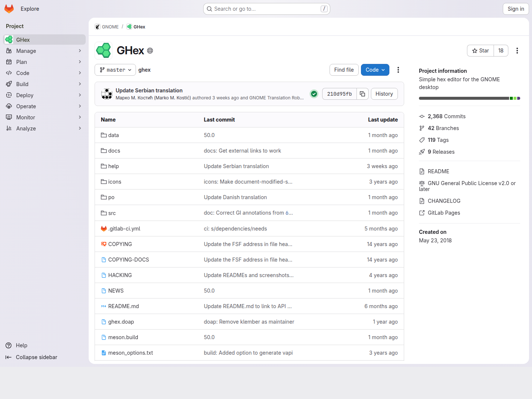The image size is (532, 399).
Task: Click the commit SHA 210d95fb
Action: point(340,94)
